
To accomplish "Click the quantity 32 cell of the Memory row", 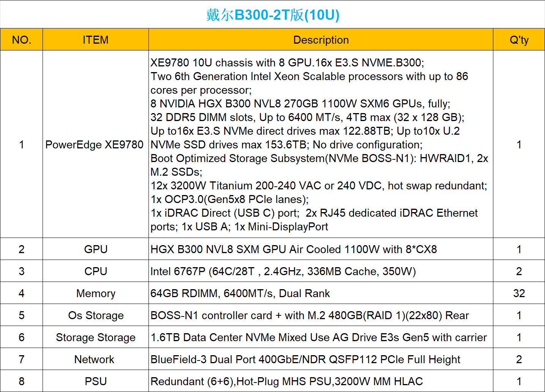I will pyautogui.click(x=519, y=293).
